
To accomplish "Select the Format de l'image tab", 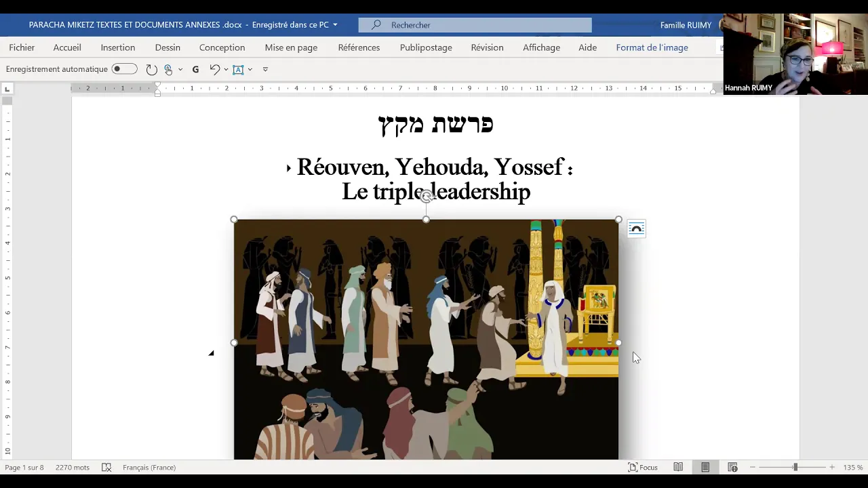I will (652, 47).
